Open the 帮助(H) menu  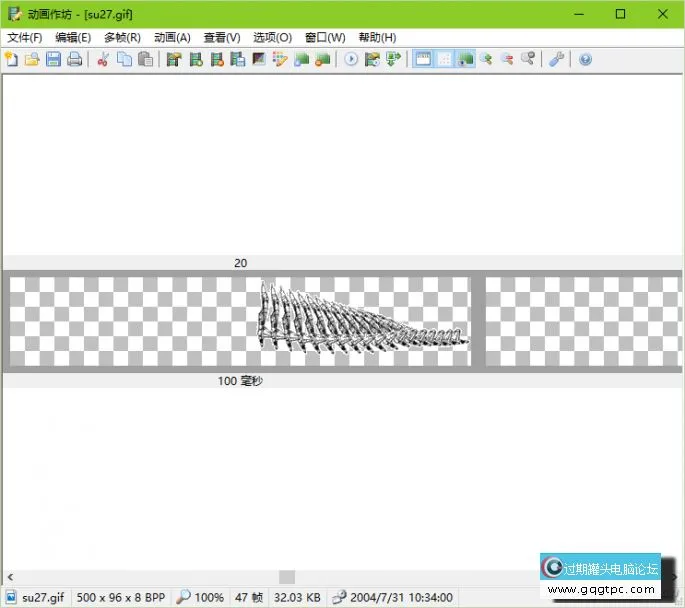377,38
